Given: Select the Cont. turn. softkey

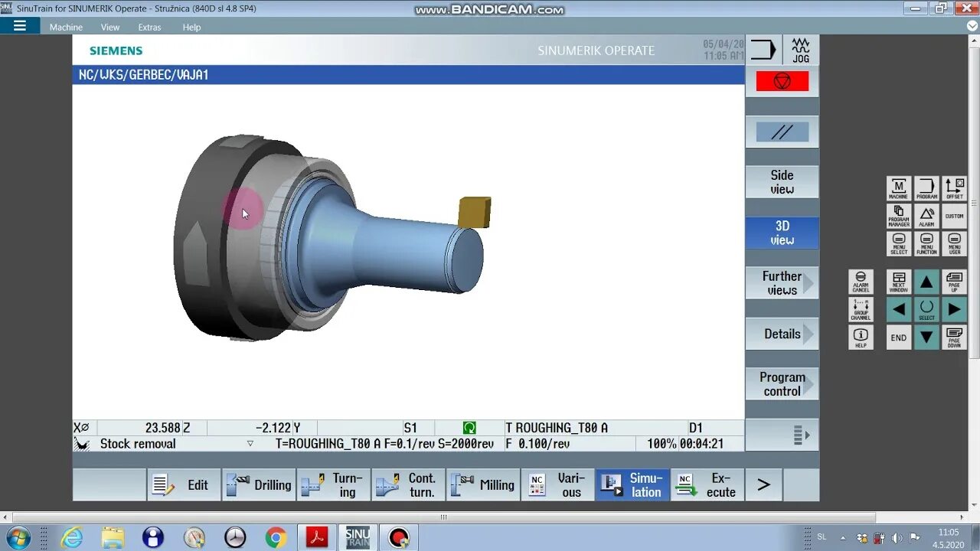Looking at the screenshot, I should click(409, 484).
